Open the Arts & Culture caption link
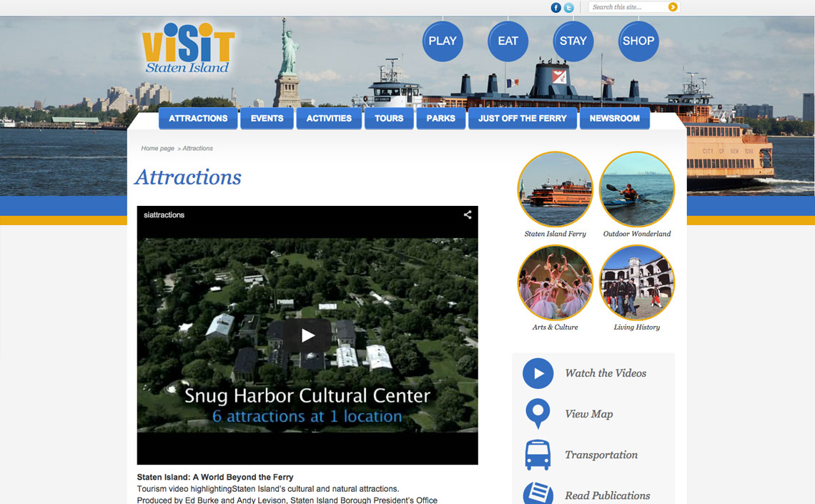 point(555,327)
